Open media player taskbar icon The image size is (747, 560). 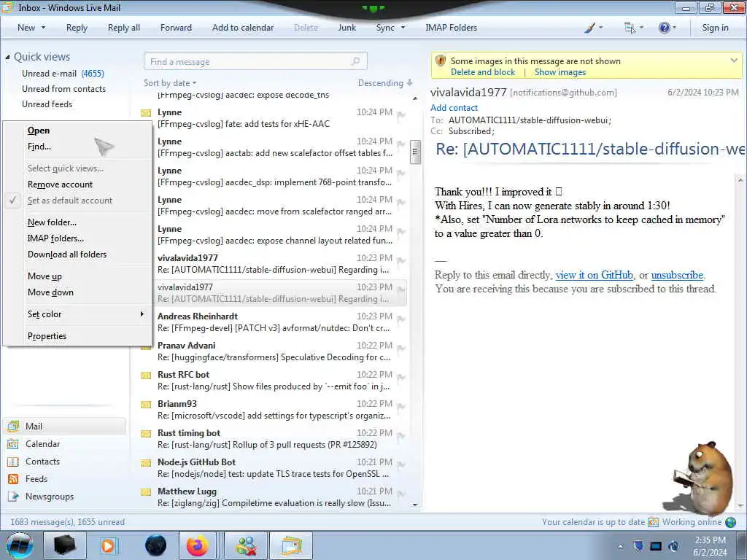point(108,545)
